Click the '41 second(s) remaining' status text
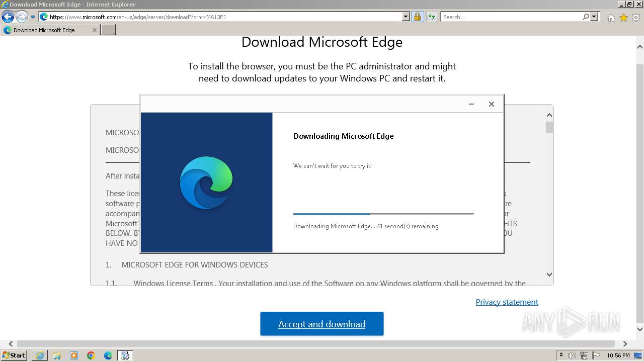The image size is (644, 362). [408, 226]
